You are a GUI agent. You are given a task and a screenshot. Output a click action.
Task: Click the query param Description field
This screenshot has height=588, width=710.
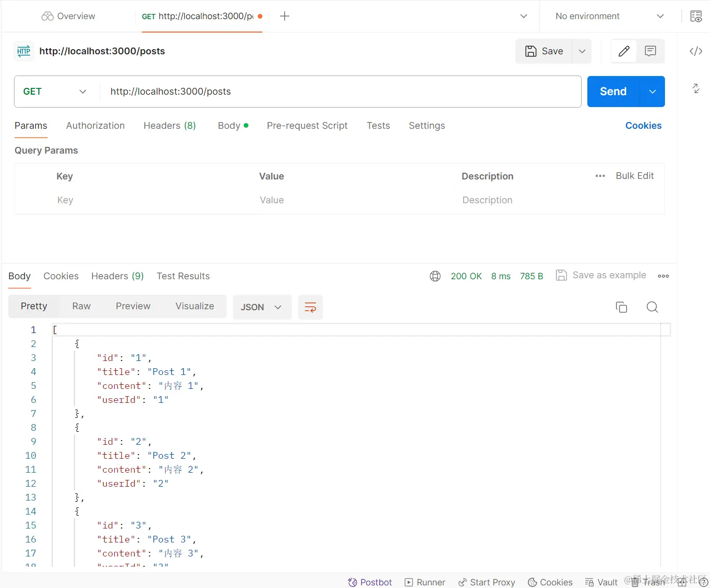click(561, 200)
